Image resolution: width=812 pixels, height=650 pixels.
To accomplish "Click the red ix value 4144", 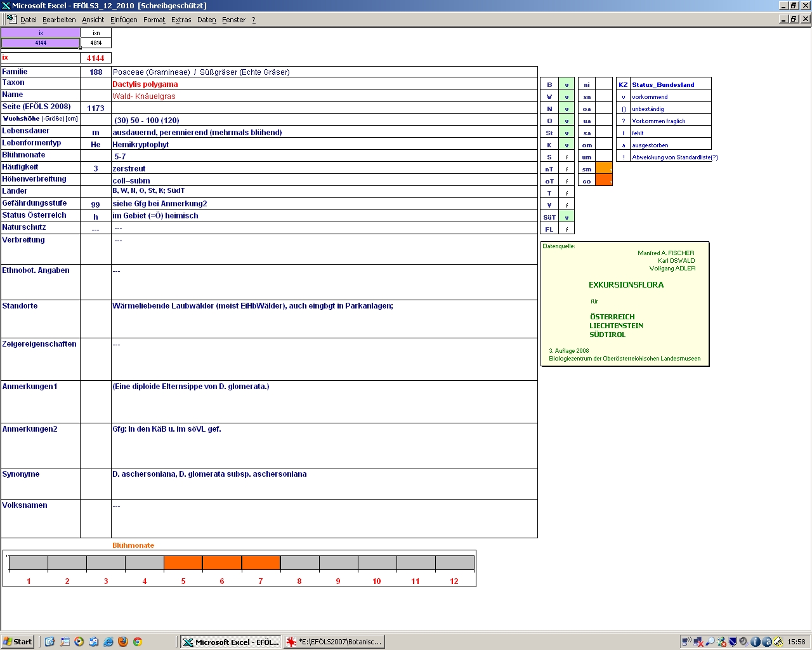I will click(x=95, y=58).
